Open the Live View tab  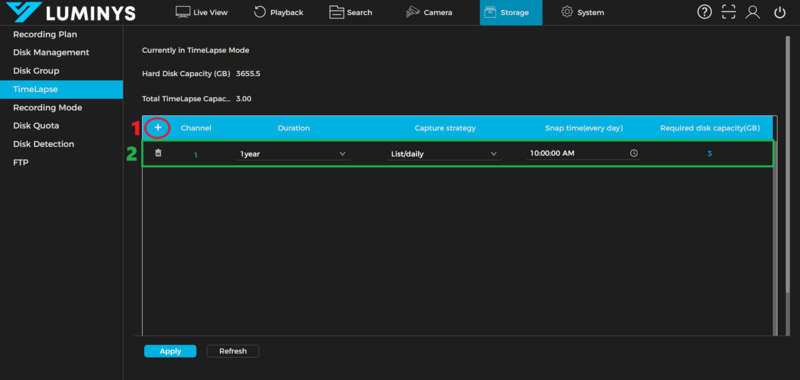tap(202, 12)
